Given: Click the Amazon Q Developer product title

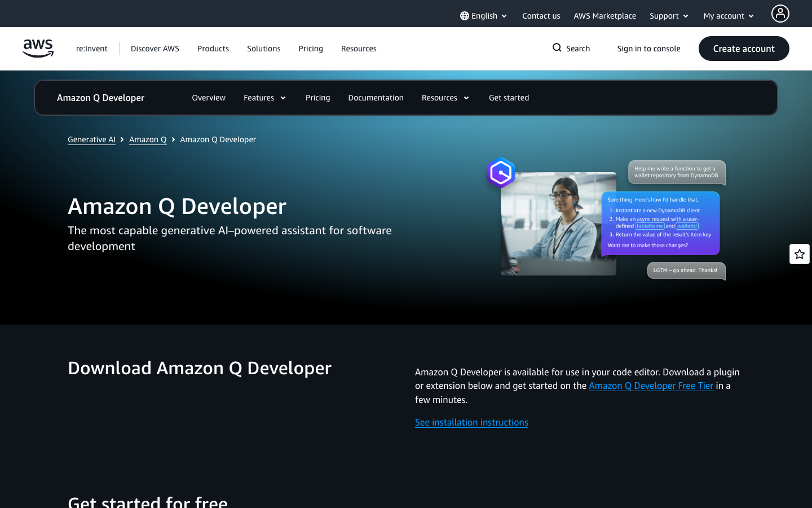Looking at the screenshot, I should click(101, 98).
